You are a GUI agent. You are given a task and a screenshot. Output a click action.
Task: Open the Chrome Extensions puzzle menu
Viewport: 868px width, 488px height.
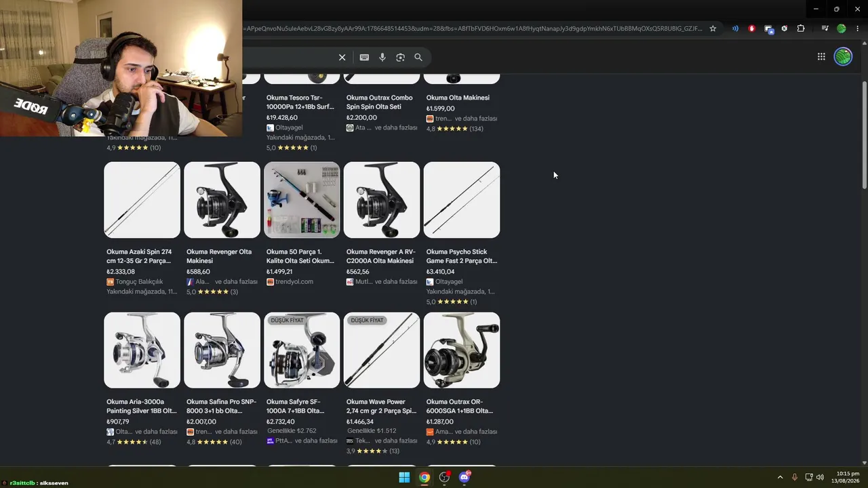click(801, 28)
